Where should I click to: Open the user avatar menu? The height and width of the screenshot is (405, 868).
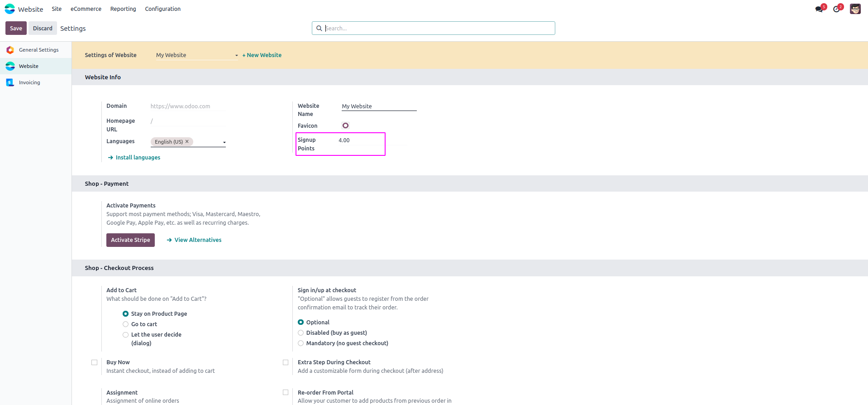(x=855, y=9)
